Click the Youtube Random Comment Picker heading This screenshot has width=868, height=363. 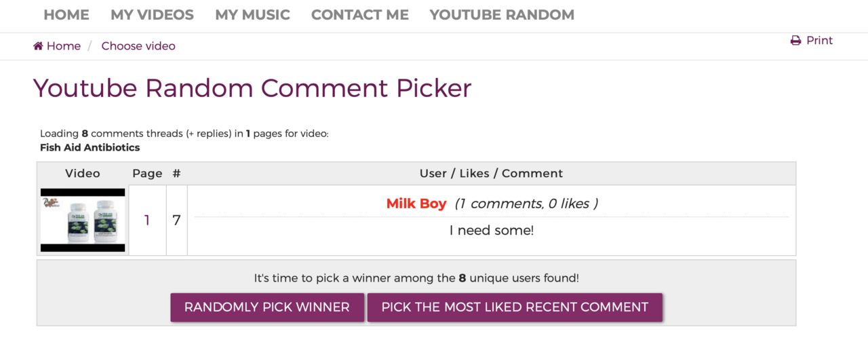pyautogui.click(x=252, y=88)
